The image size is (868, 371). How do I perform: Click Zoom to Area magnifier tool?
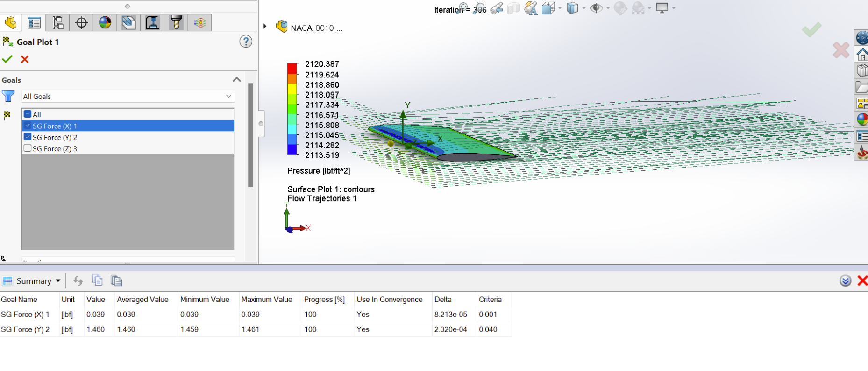click(480, 8)
